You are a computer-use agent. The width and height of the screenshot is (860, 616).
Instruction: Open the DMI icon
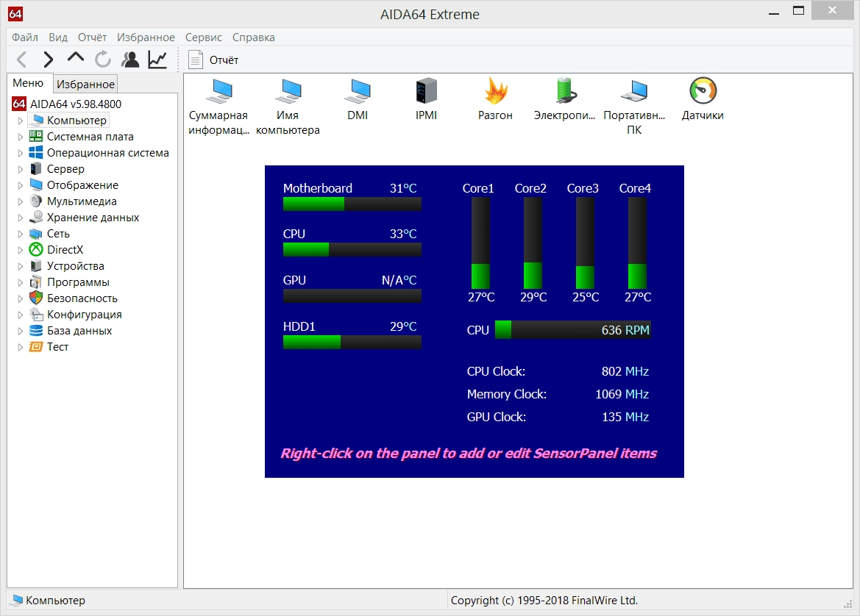pyautogui.click(x=358, y=91)
